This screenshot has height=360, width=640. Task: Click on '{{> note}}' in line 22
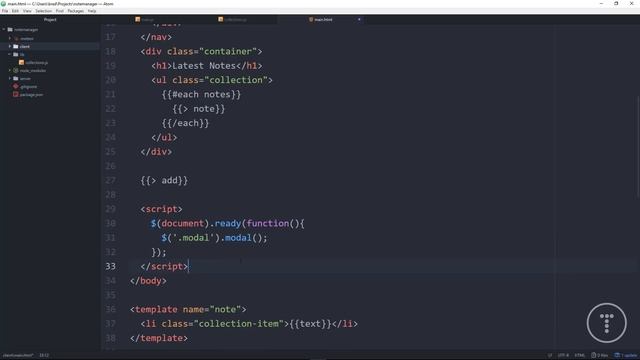pos(198,109)
